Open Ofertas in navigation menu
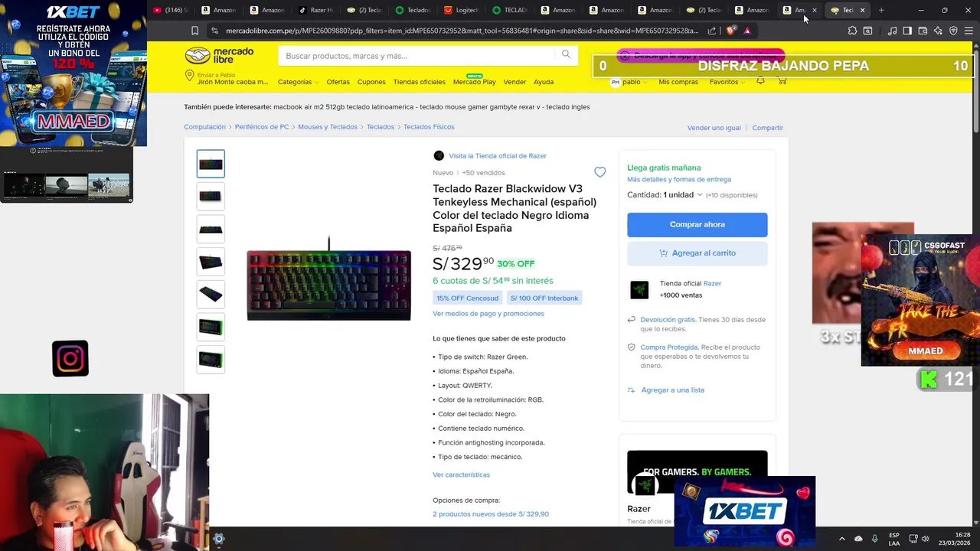The width and height of the screenshot is (980, 551). 338,82
